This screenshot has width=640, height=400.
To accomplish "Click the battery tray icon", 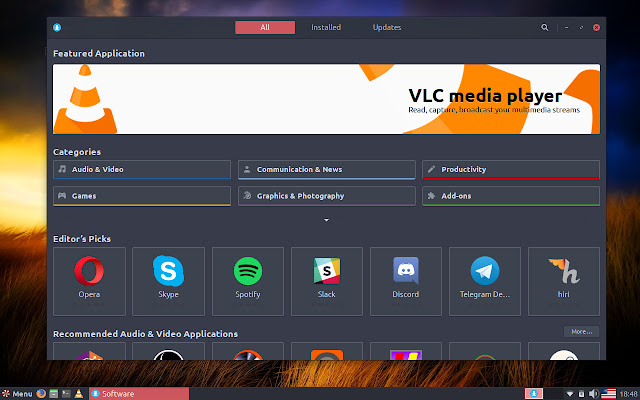I will (x=581, y=394).
